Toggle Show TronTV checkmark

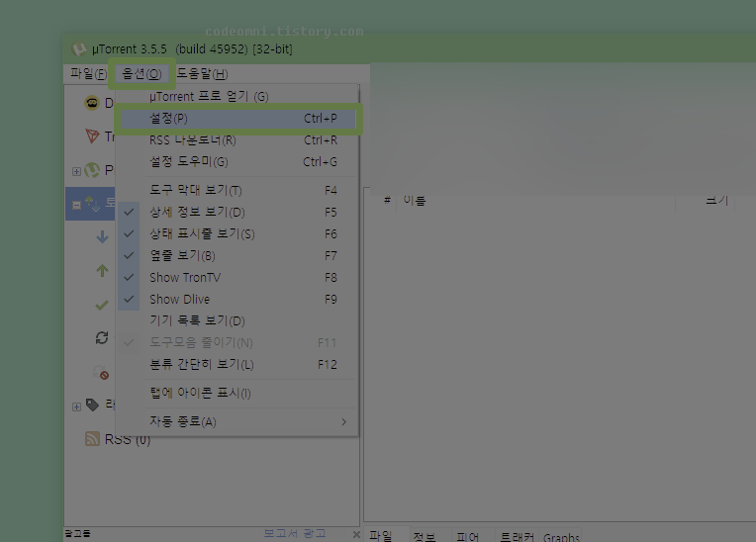pyautogui.click(x=129, y=278)
